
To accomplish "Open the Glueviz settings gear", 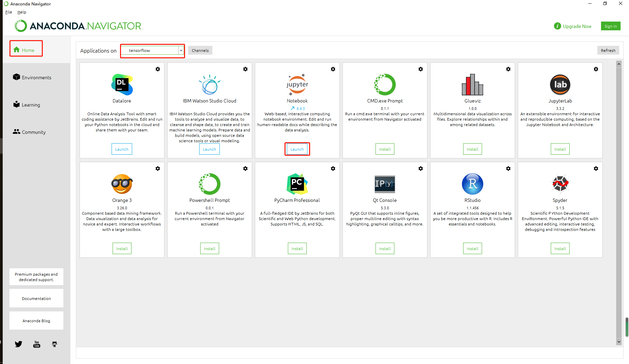I will [x=508, y=69].
